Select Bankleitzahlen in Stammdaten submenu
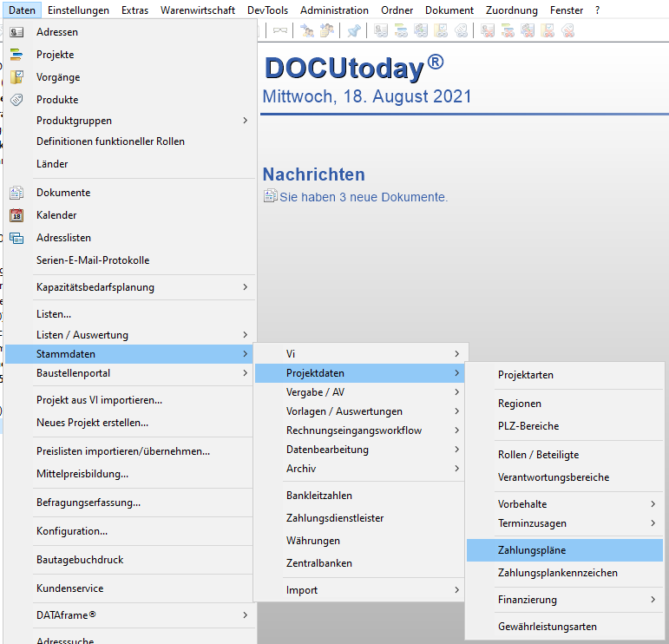The height and width of the screenshot is (644, 669). (x=359, y=496)
